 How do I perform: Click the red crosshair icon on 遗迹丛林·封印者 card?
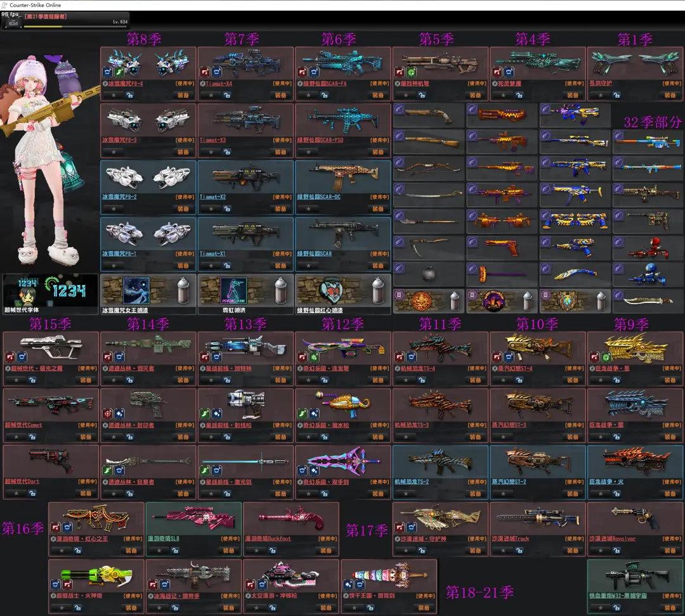click(x=107, y=413)
